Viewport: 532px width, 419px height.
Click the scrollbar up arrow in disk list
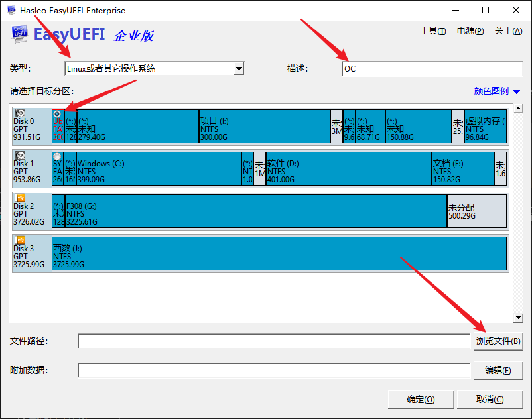tap(518, 109)
